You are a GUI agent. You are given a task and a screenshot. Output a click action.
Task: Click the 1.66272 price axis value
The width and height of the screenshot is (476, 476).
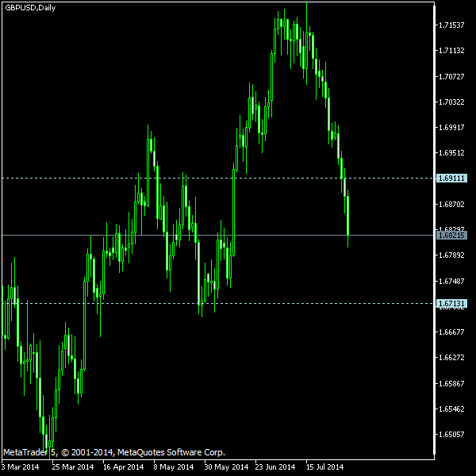[451, 358]
